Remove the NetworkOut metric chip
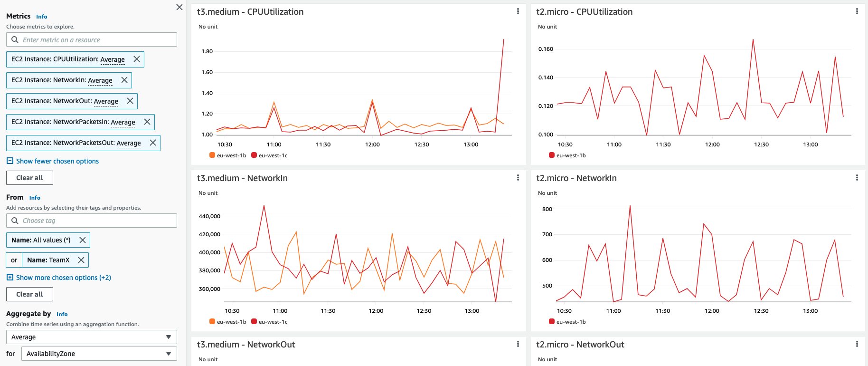Screen dimensions: 868x366 tap(130, 101)
